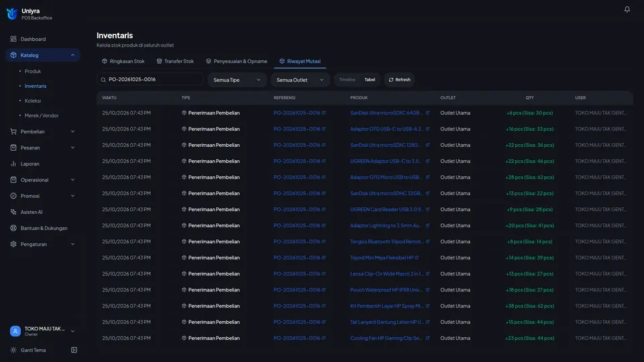This screenshot has height=362, width=644.
Task: Click the Ganti Tema sun icon
Action: tap(13, 350)
